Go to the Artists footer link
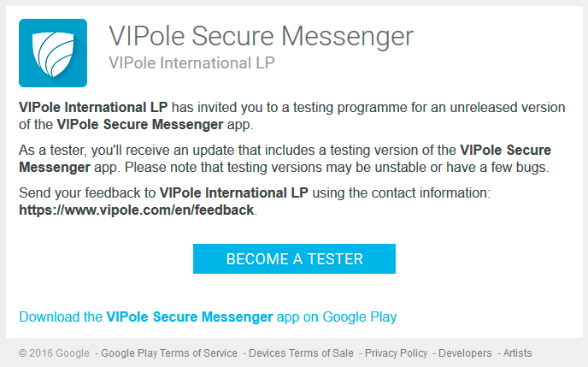Viewport: 588px width, 367px height. click(518, 353)
